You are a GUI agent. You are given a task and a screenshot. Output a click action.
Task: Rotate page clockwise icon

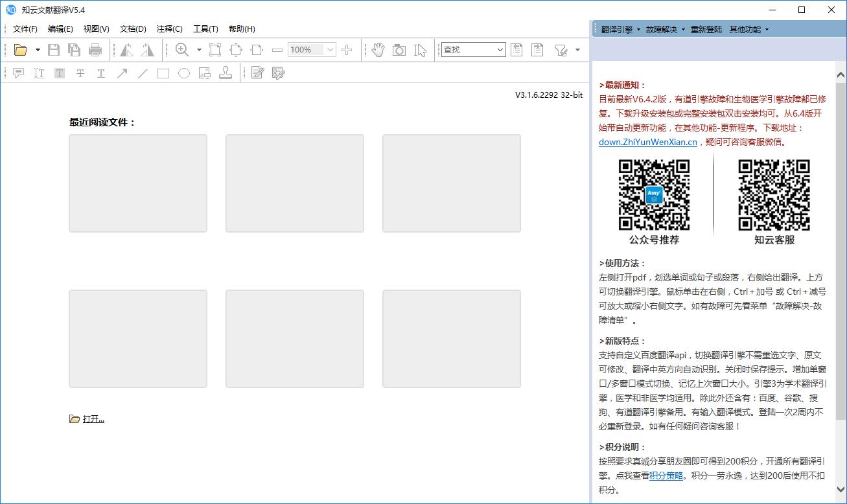tap(147, 50)
